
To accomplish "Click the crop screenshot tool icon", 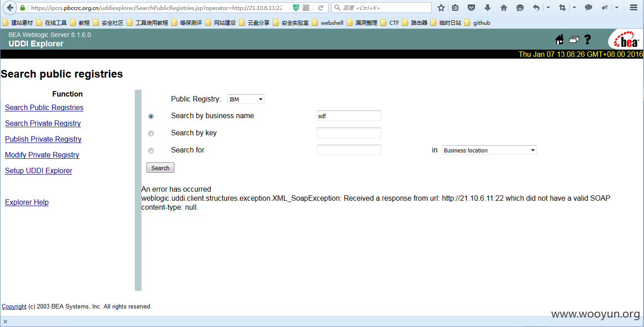I will coord(562,8).
